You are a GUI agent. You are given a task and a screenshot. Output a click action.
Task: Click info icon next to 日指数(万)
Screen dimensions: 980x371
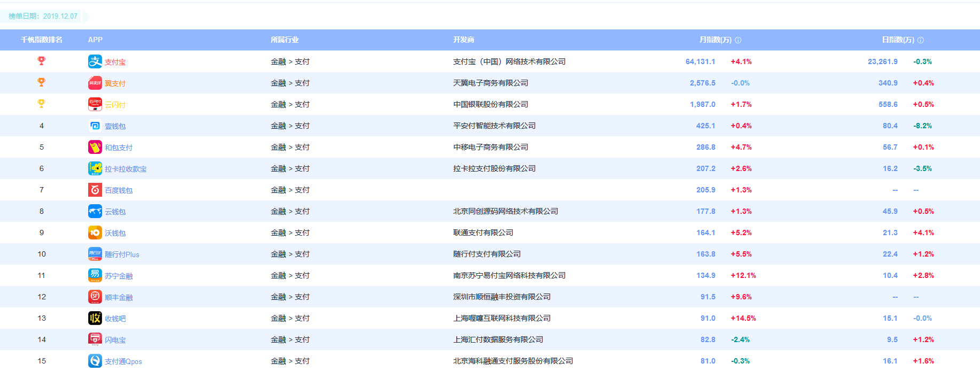click(x=921, y=40)
